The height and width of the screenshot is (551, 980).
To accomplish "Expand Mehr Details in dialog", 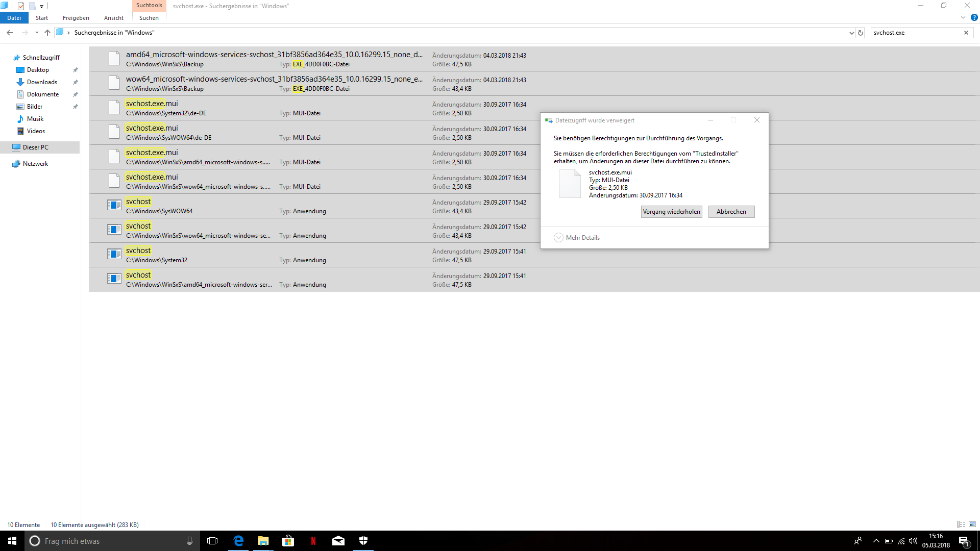I will click(x=577, y=238).
